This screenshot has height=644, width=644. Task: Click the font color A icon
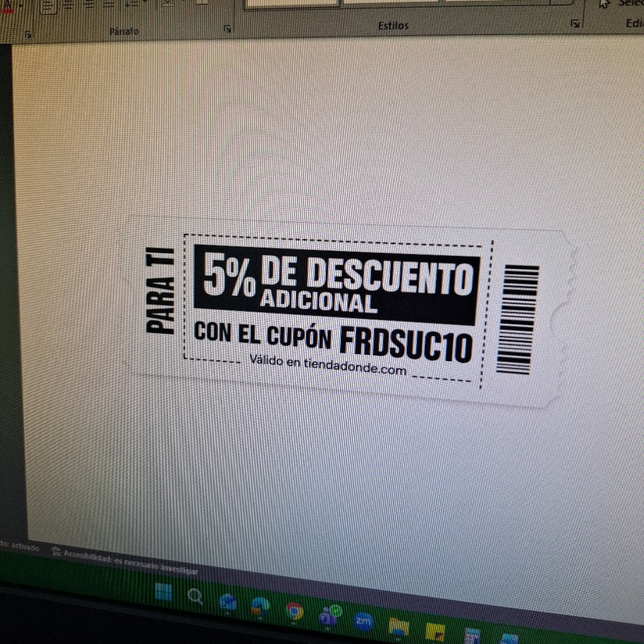pyautogui.click(x=8, y=6)
